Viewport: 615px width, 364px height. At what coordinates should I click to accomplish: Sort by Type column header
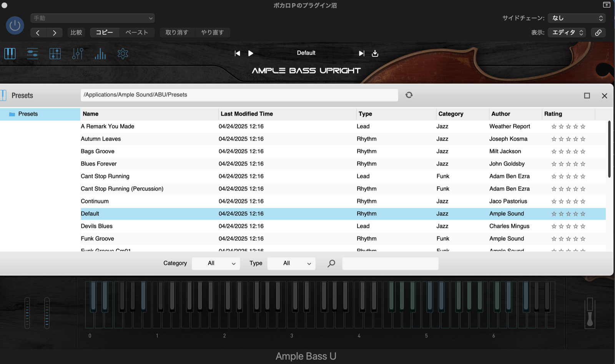(x=396, y=114)
